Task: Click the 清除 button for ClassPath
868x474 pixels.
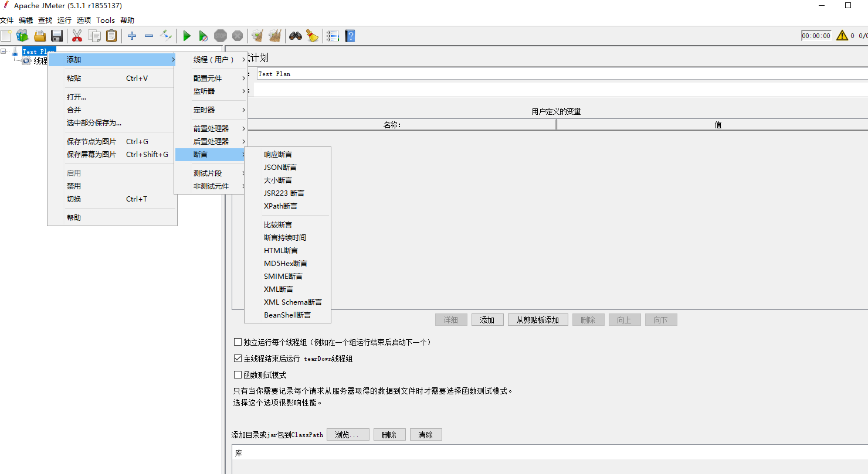Action: [x=426, y=435]
